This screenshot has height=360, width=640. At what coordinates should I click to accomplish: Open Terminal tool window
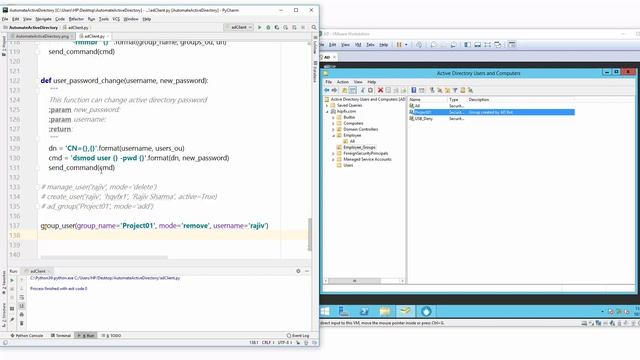point(61,336)
